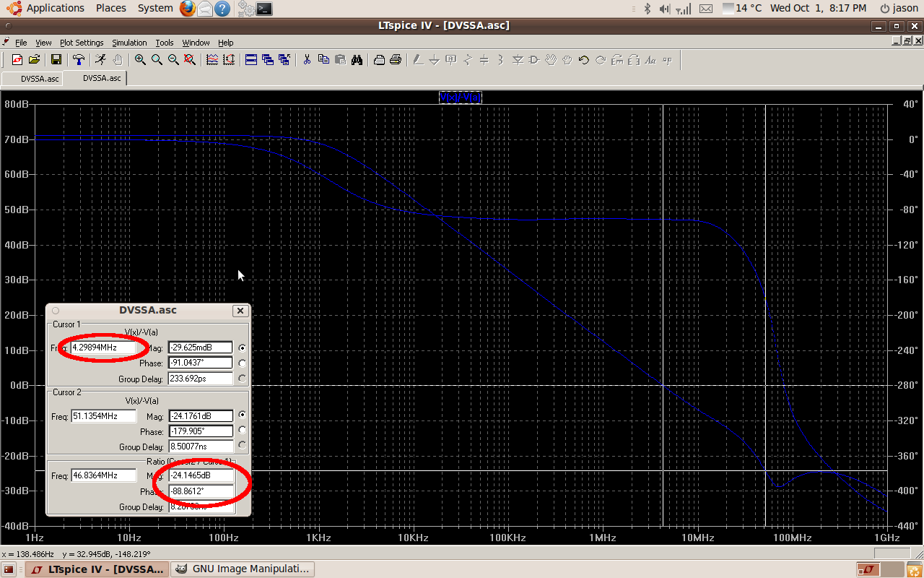
Task: Click the Copy toolbar icon
Action: [x=323, y=60]
